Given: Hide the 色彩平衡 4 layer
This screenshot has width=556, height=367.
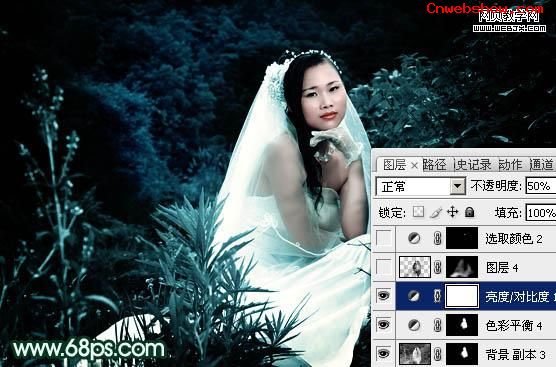Looking at the screenshot, I should click(x=384, y=325).
